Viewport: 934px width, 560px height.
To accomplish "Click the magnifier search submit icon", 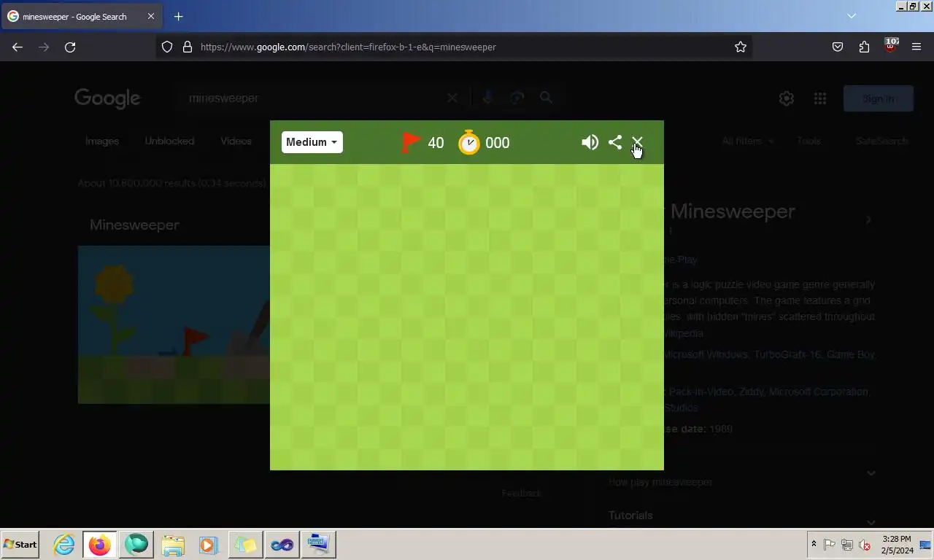I will [546, 98].
